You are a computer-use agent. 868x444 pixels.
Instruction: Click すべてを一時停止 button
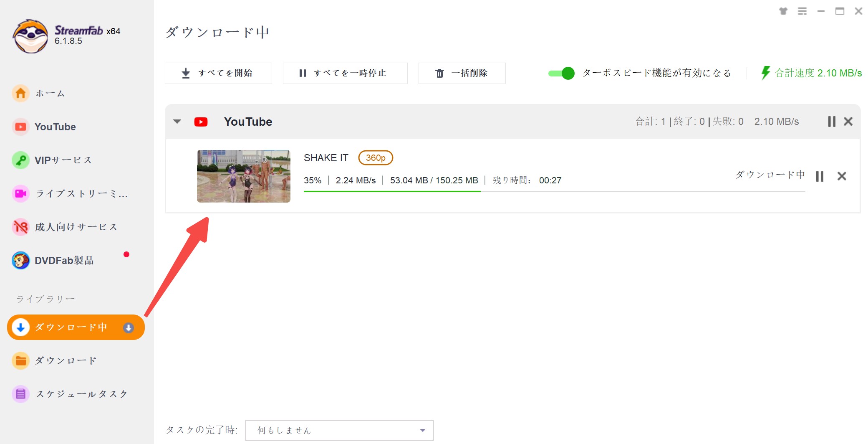pos(345,73)
